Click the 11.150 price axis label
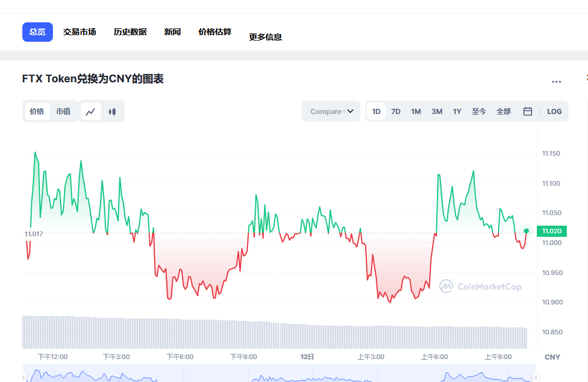The width and height of the screenshot is (588, 382). 552,153
